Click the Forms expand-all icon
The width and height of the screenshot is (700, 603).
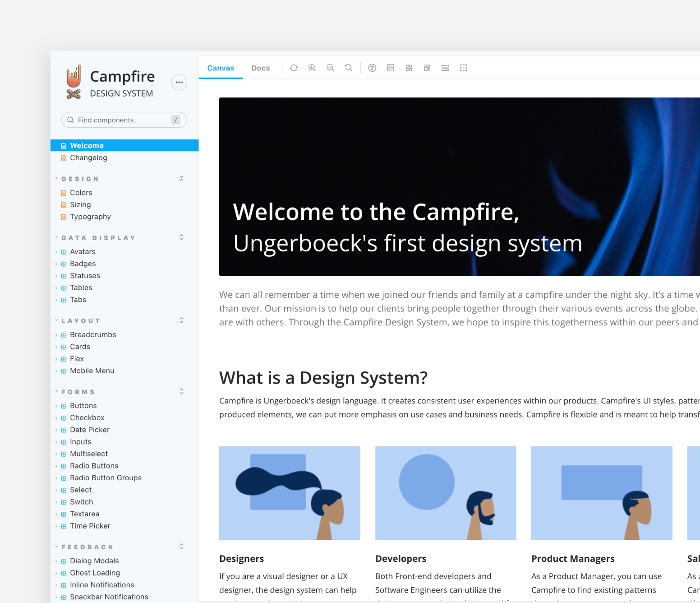tap(181, 391)
